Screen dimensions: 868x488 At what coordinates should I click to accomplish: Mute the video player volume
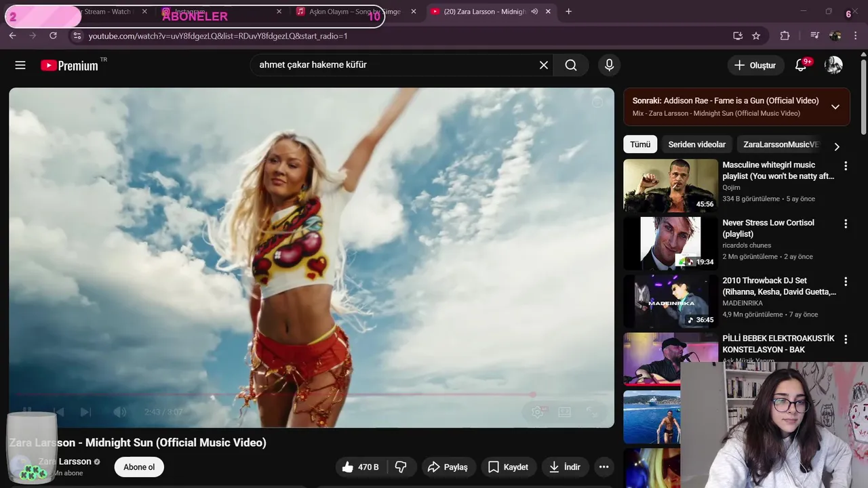[x=119, y=411]
